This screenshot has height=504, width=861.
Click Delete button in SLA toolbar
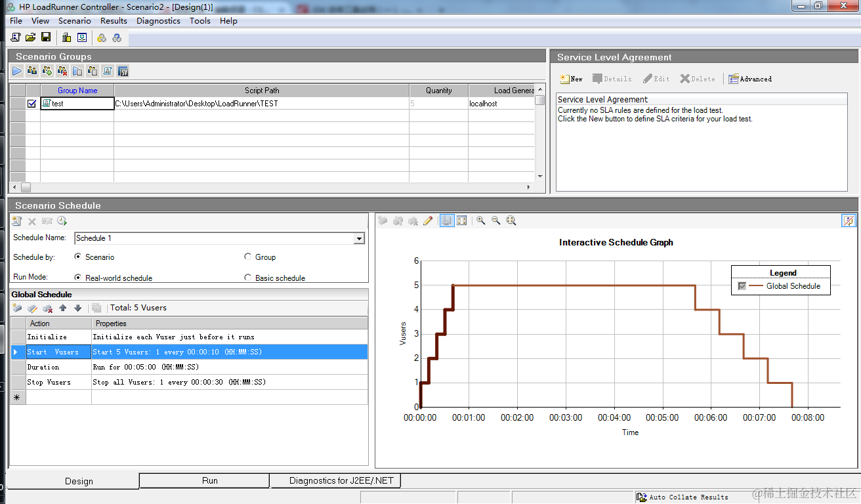tap(698, 79)
